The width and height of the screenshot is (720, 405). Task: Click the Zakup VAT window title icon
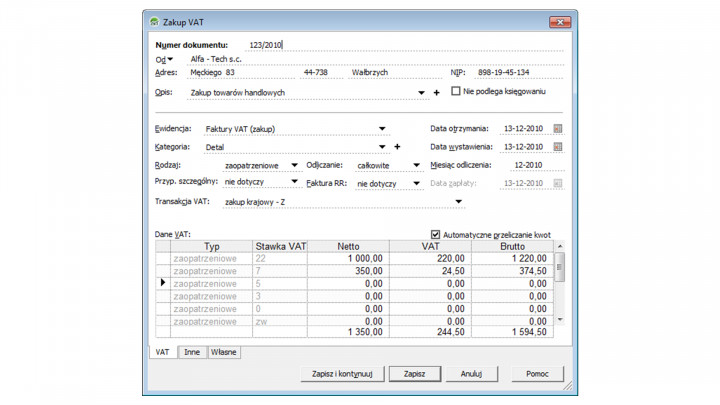point(153,22)
